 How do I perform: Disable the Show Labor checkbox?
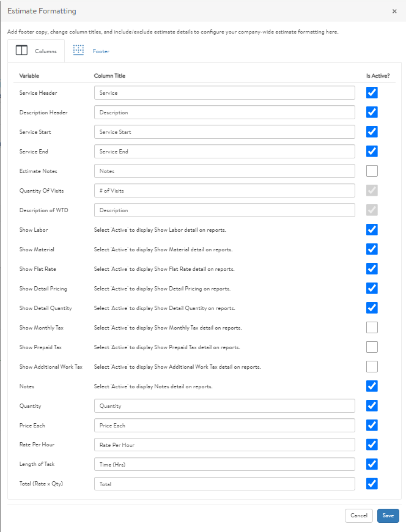372,230
